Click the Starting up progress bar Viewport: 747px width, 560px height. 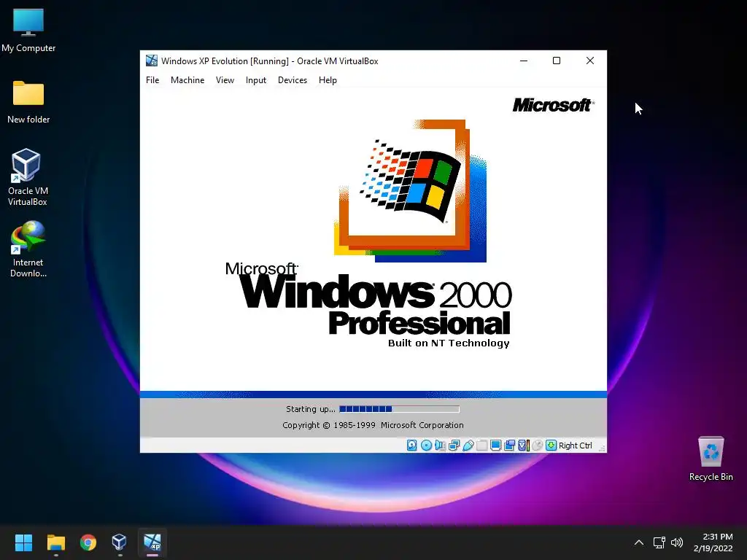point(399,409)
